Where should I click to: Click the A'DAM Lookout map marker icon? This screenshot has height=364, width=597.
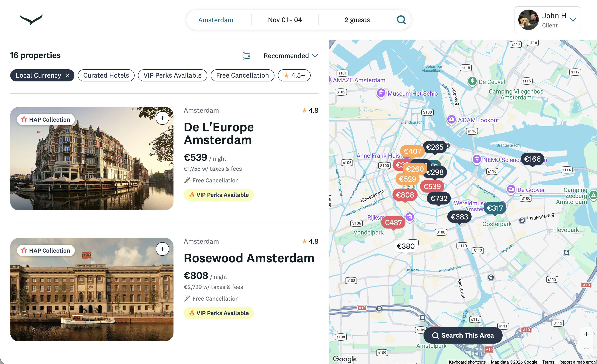pyautogui.click(x=451, y=119)
